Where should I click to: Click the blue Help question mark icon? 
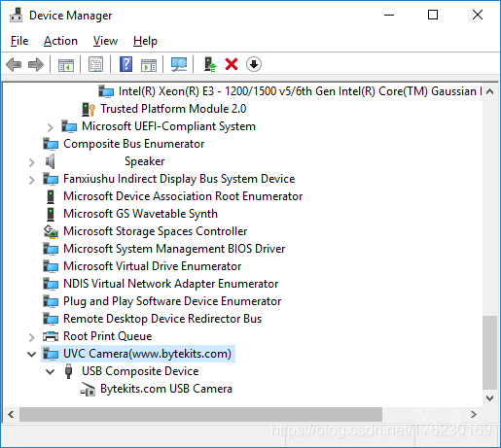click(125, 64)
